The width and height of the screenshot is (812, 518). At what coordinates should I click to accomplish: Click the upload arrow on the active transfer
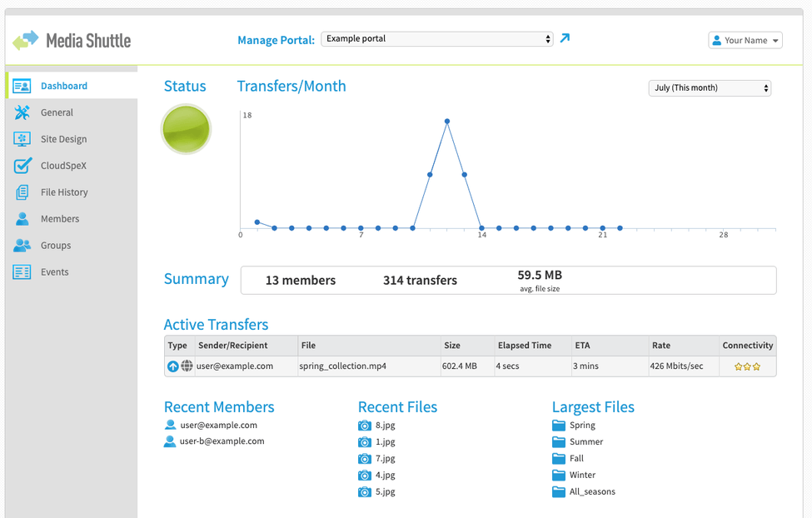click(172, 366)
